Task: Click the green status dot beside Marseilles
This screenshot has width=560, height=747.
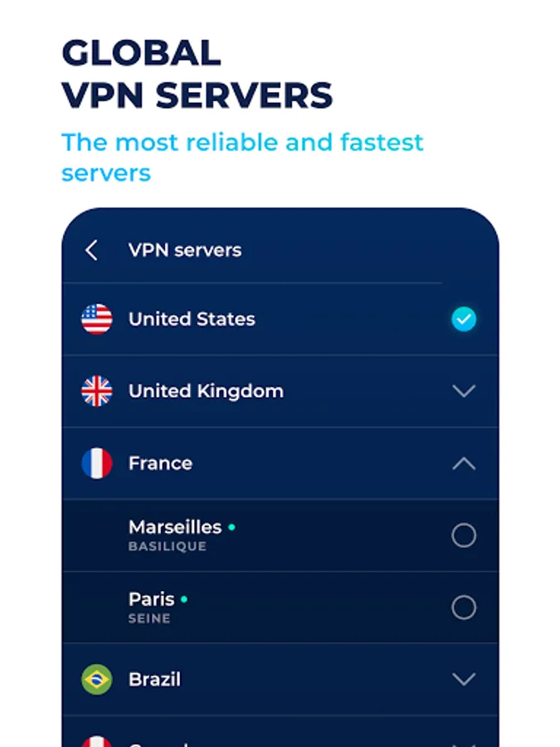Action: point(232,527)
